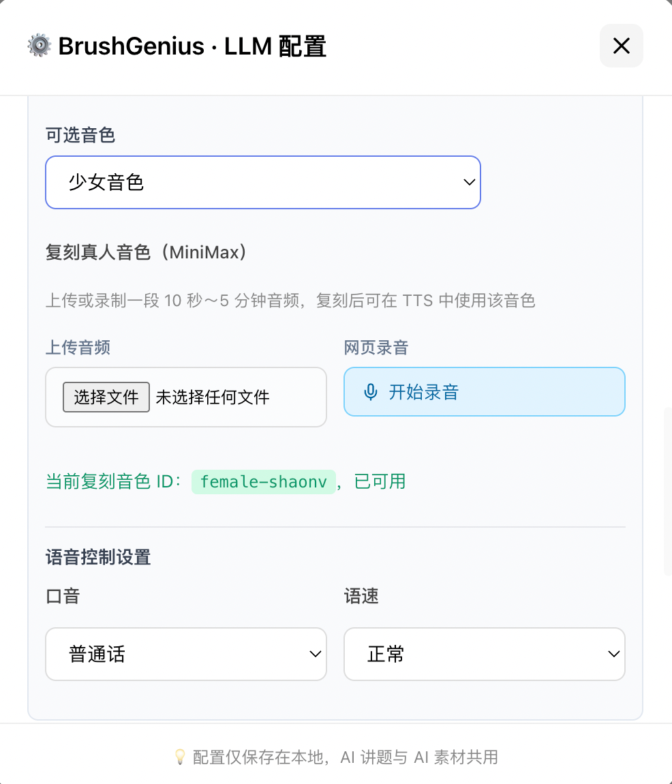Select the female-shaonv voice ID badge
The width and height of the screenshot is (672, 784).
pyautogui.click(x=264, y=482)
